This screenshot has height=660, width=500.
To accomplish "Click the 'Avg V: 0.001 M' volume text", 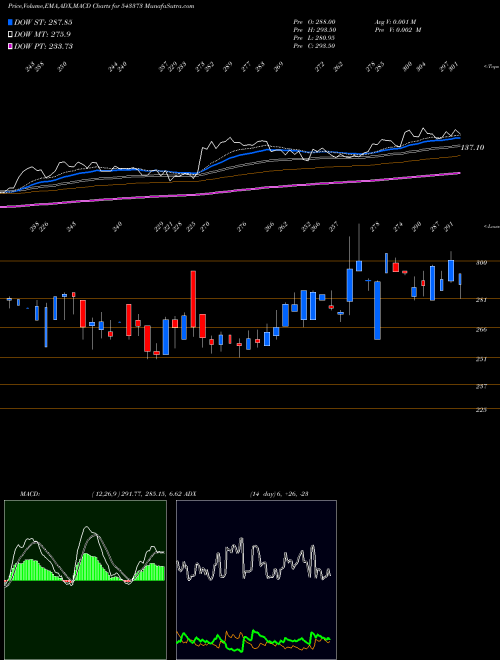I will tap(395, 22).
